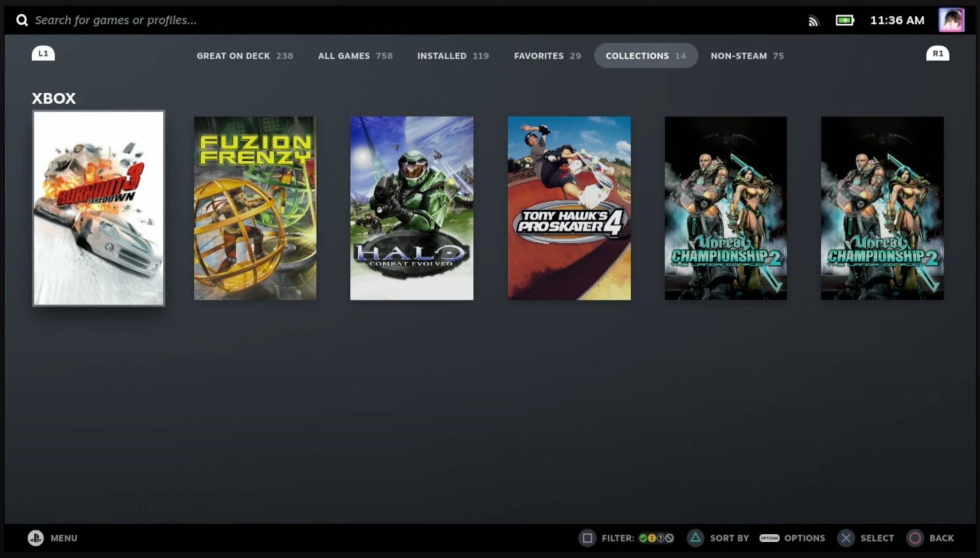Select the Halo Combat Evolved cover

[412, 208]
